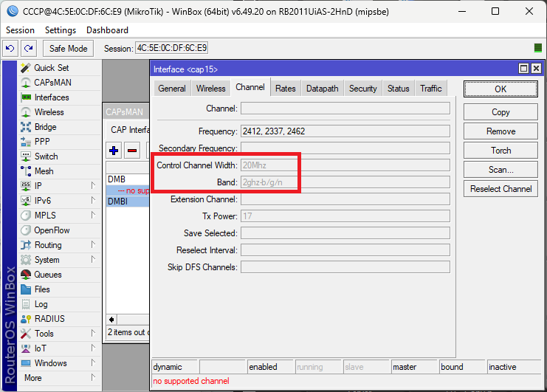Click the Torch button
This screenshot has width=547, height=392.
click(500, 151)
